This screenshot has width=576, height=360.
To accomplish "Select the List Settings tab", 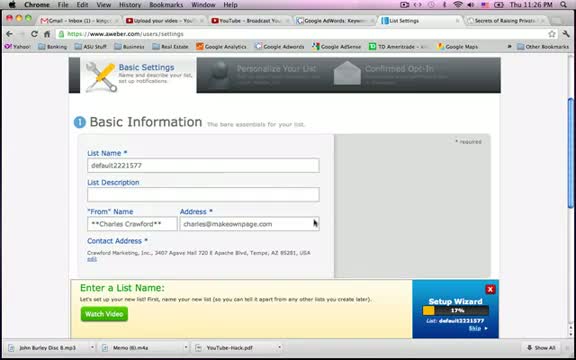I will point(421,21).
